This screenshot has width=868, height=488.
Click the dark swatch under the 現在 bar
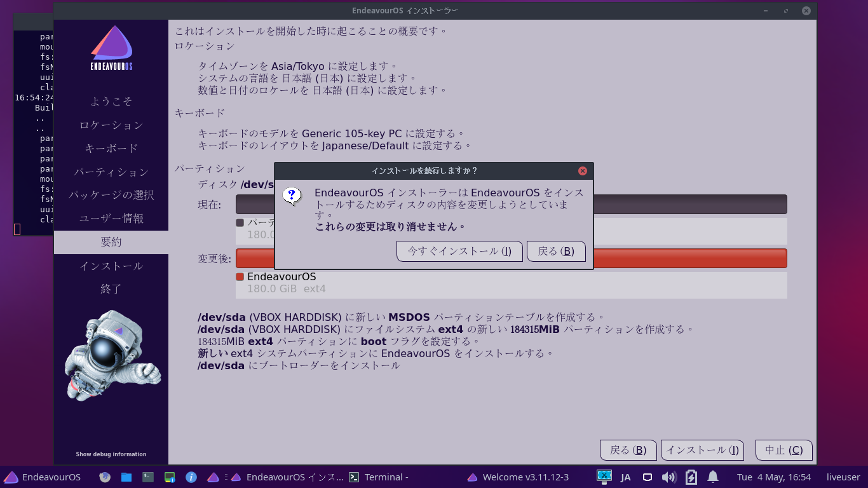click(x=240, y=223)
